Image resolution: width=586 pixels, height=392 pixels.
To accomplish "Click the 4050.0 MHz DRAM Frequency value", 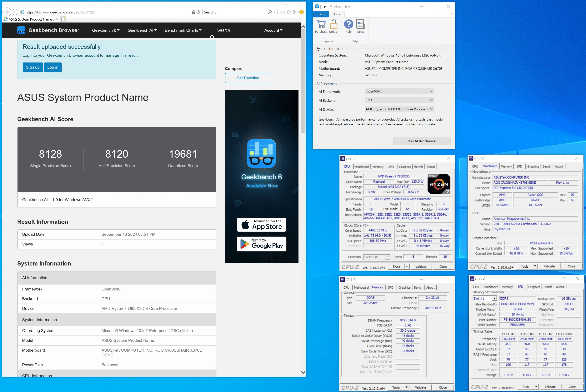I will [x=408, y=320].
